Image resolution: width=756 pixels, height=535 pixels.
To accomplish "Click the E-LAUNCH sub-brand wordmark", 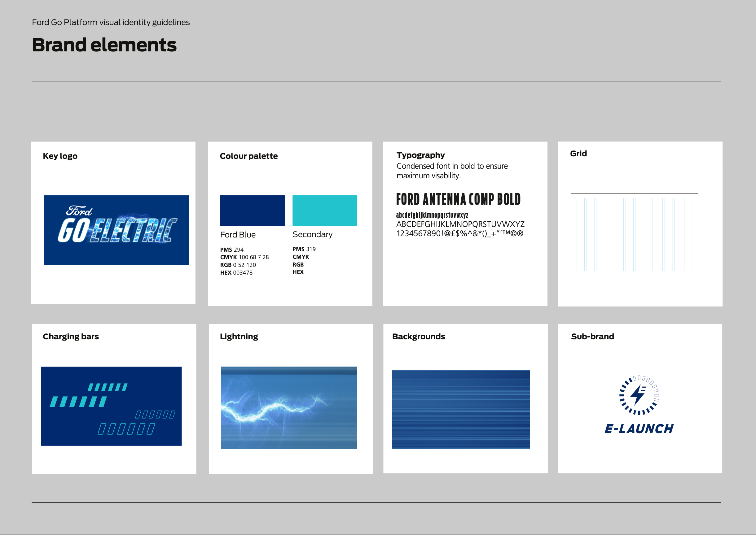I will click(x=639, y=428).
